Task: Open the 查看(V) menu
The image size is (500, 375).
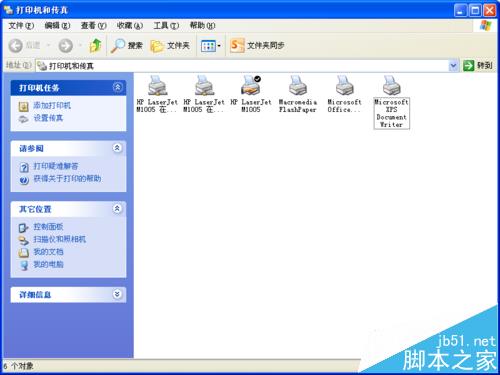Action: (x=94, y=25)
